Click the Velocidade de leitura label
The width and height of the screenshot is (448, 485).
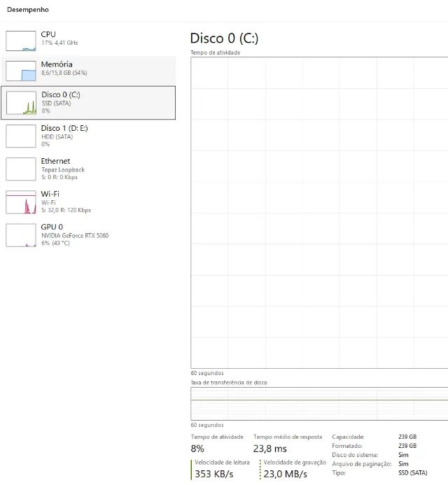[x=222, y=462]
